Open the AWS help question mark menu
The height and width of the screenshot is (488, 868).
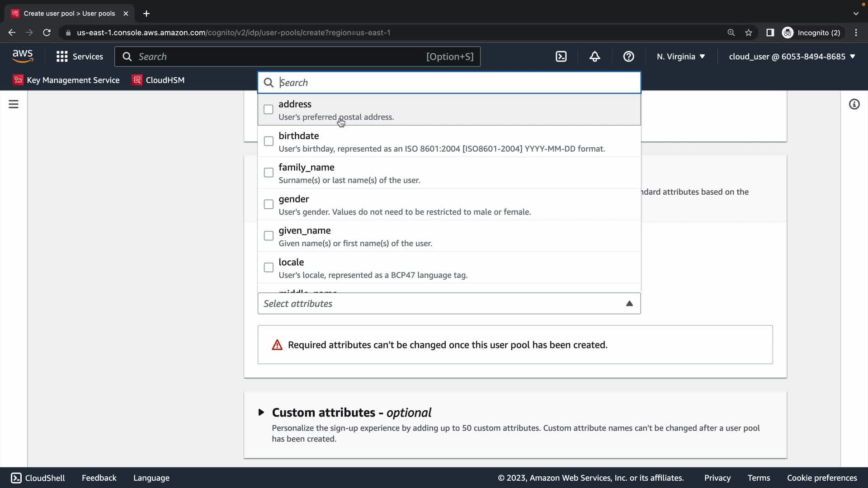click(628, 56)
